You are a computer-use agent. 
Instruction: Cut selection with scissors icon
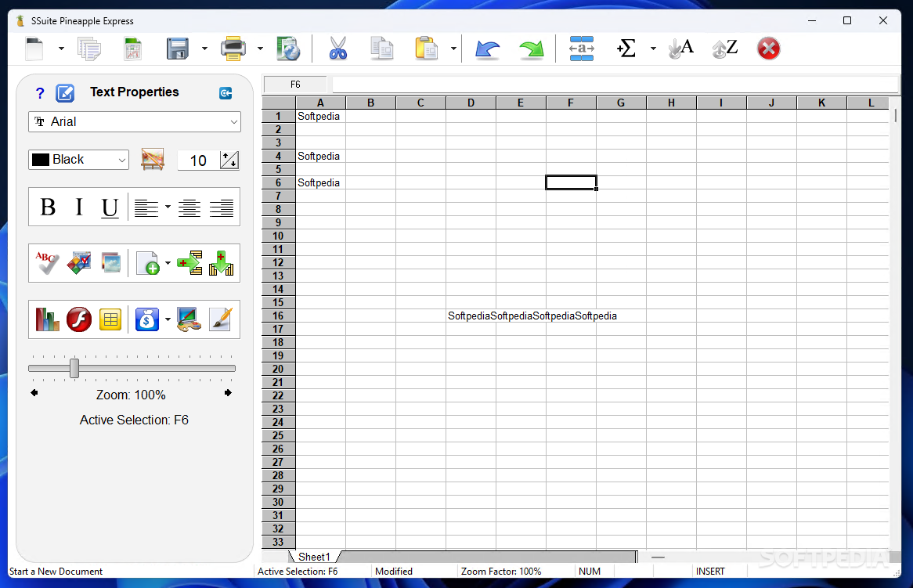point(337,49)
